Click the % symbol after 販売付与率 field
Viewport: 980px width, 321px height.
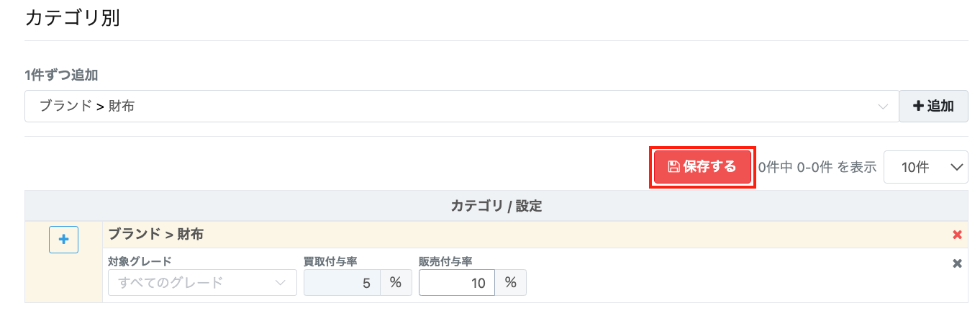pos(511,282)
